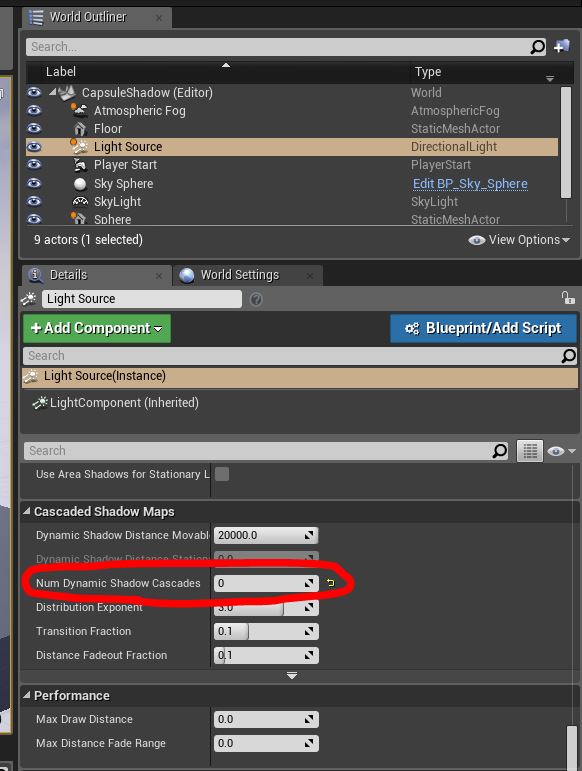582x771 pixels.
Task: Close the World Settings tab
Action: (x=310, y=276)
